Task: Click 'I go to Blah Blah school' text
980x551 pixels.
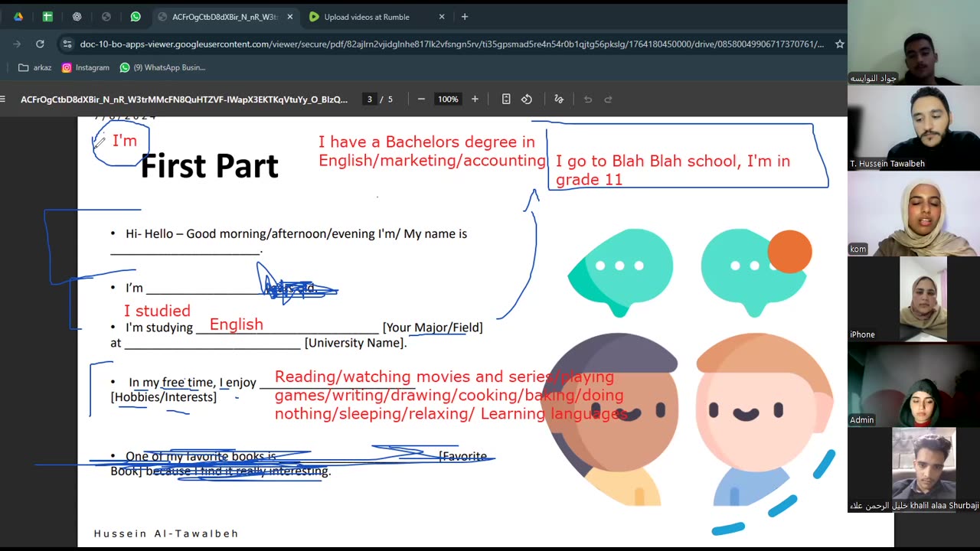Action: click(x=645, y=161)
